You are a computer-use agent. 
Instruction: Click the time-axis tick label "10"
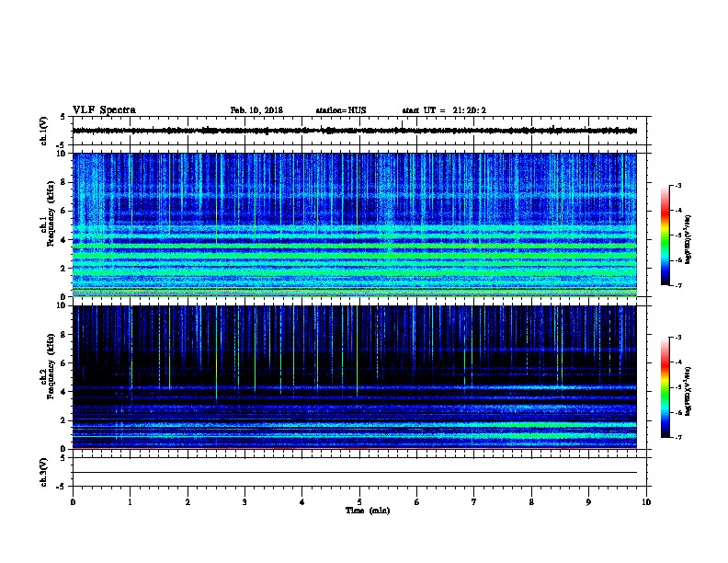pyautogui.click(x=646, y=502)
